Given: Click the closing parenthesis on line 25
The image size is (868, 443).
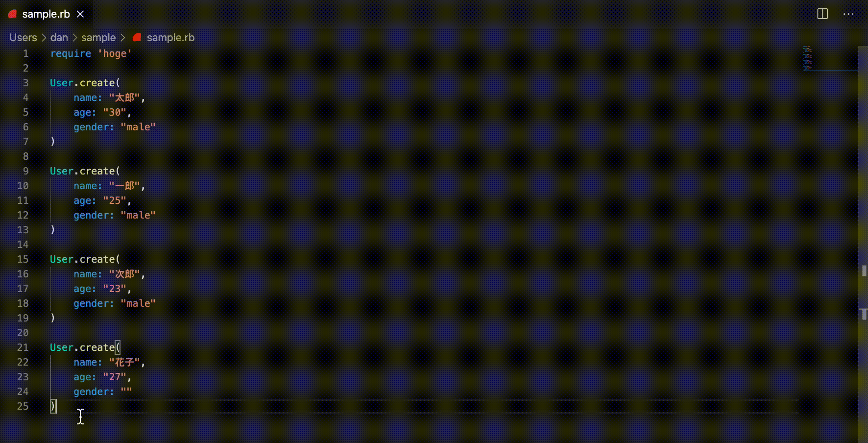Looking at the screenshot, I should (53, 406).
